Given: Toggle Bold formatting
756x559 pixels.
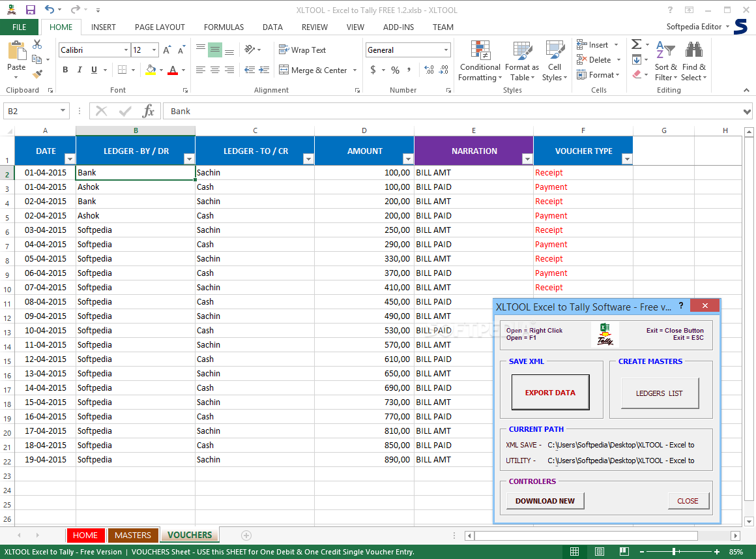Looking at the screenshot, I should 65,70.
